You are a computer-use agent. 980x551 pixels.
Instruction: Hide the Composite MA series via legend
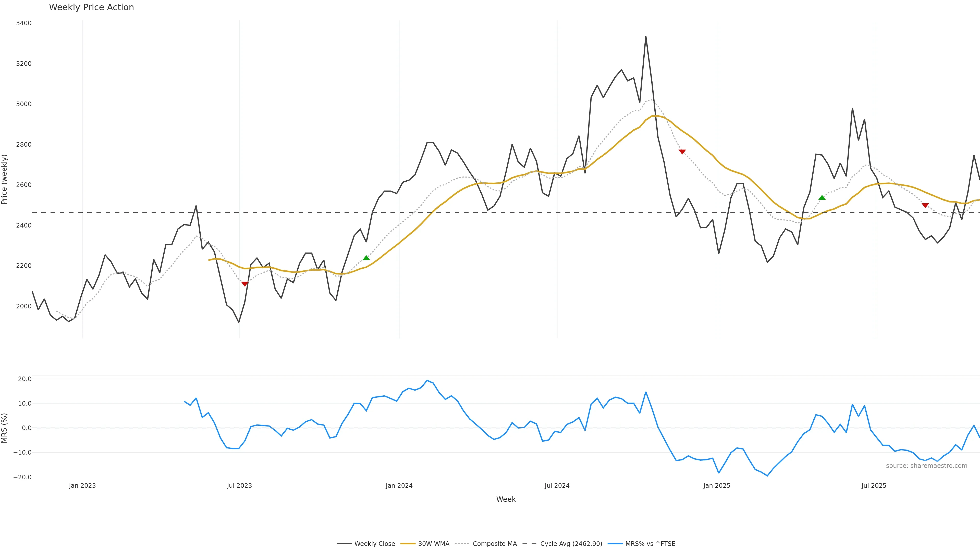click(x=495, y=544)
